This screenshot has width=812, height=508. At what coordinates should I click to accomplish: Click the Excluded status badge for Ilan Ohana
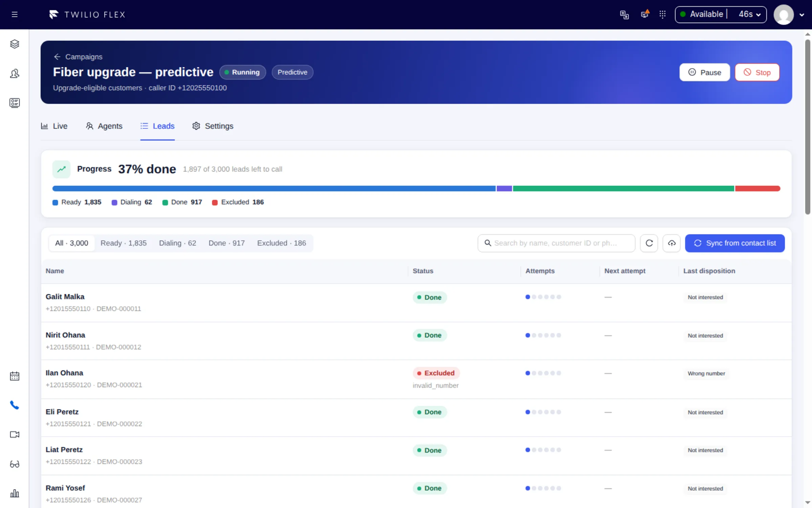point(436,373)
